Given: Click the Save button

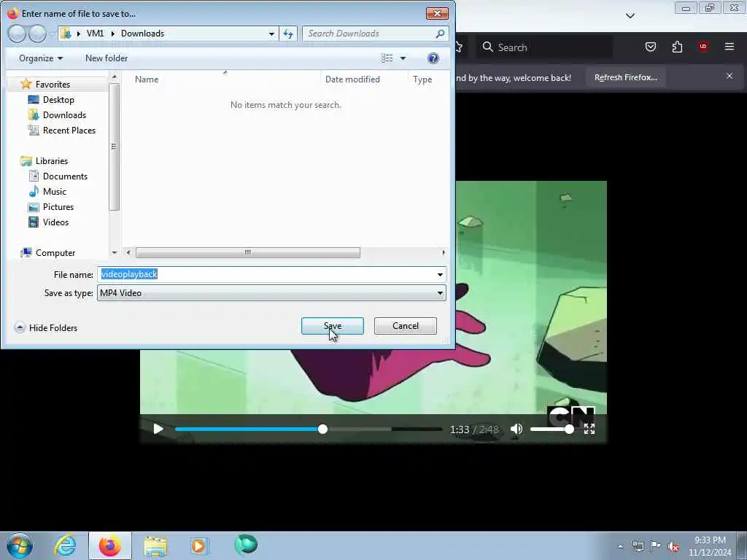Looking at the screenshot, I should click(332, 326).
